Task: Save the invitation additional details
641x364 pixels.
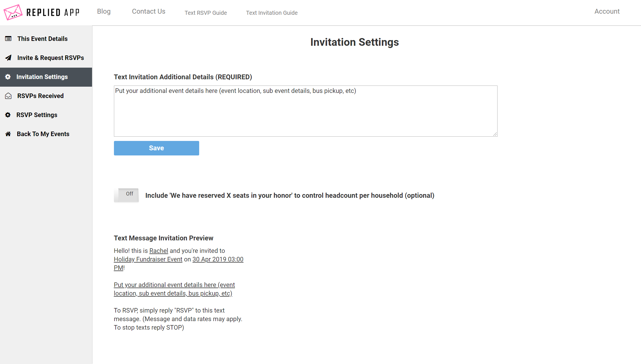Action: (156, 148)
